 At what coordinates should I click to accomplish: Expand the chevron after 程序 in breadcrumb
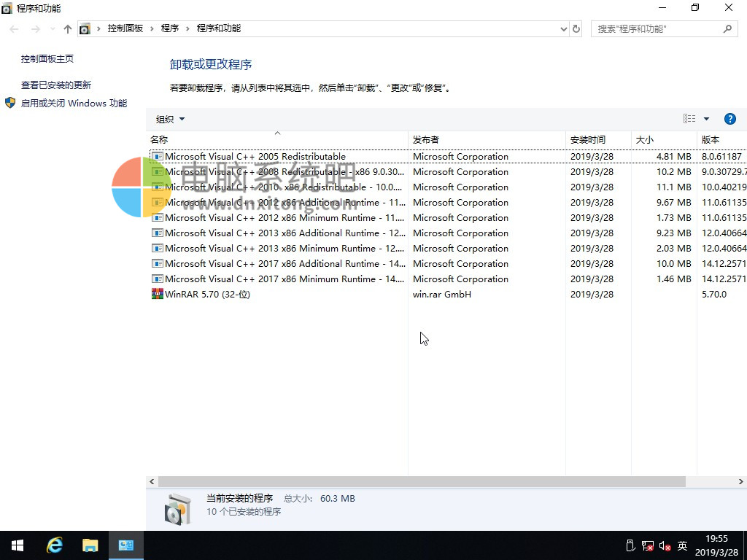(187, 29)
